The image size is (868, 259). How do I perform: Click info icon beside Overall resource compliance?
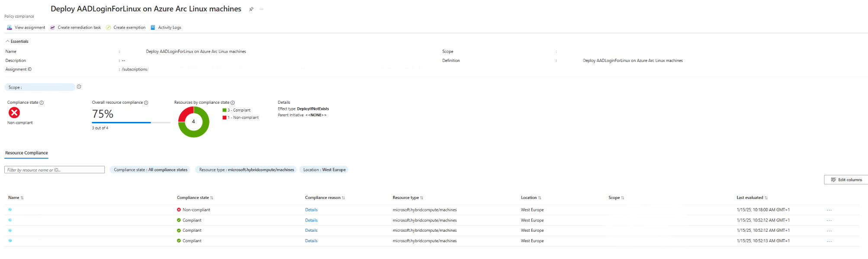pyautogui.click(x=146, y=103)
